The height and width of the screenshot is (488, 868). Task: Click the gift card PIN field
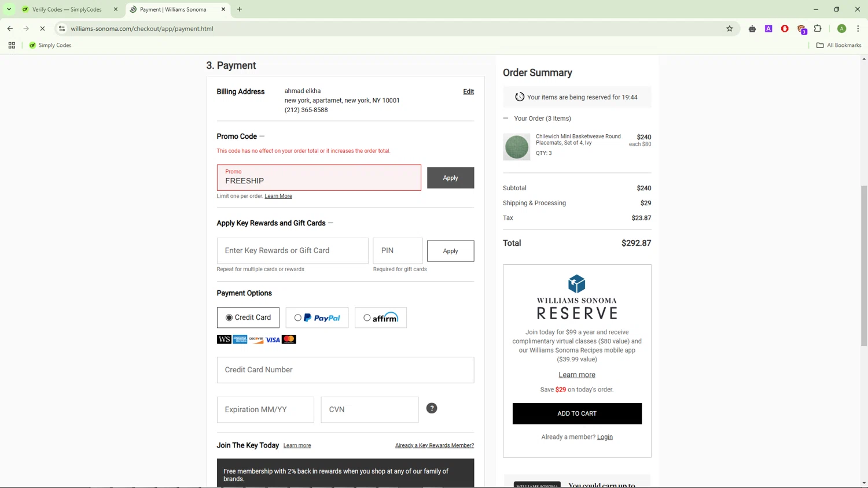(x=398, y=250)
